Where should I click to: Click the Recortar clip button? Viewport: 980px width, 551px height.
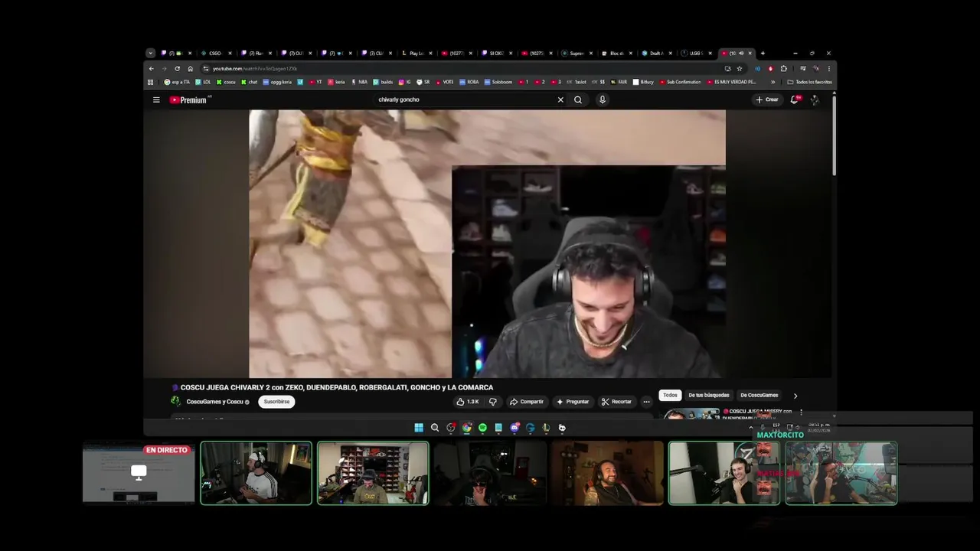[x=617, y=401]
